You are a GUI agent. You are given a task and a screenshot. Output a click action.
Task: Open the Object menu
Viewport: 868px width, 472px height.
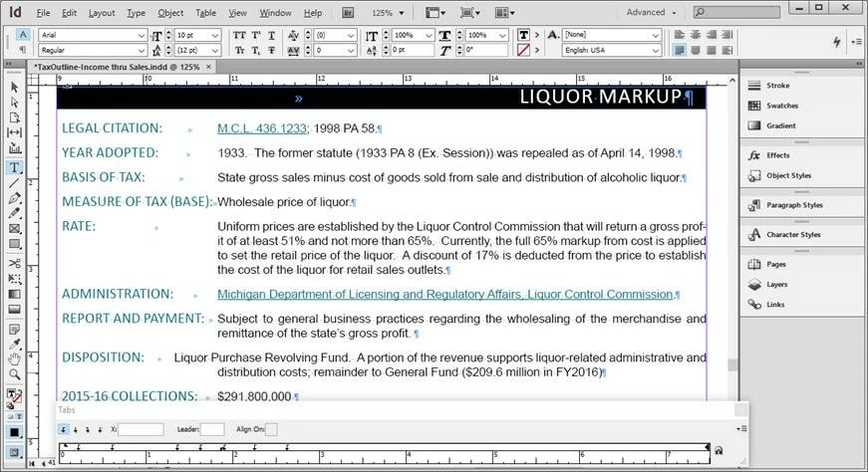tap(170, 13)
